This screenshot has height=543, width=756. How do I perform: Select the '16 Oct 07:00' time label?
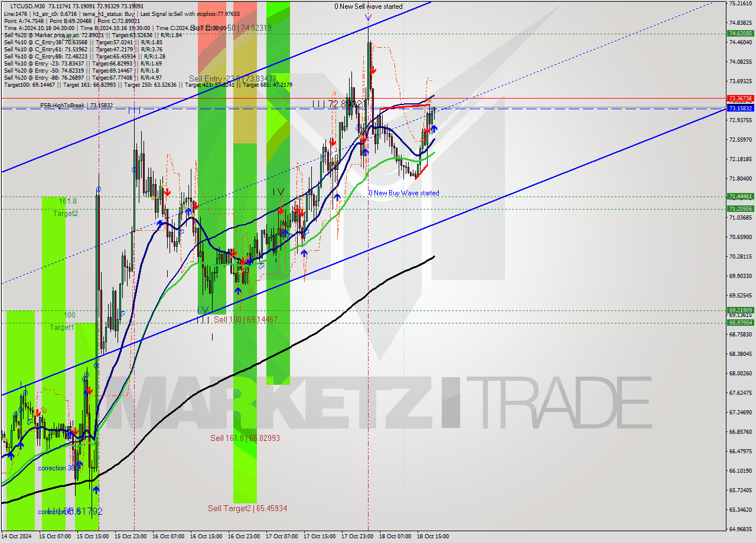point(168,537)
